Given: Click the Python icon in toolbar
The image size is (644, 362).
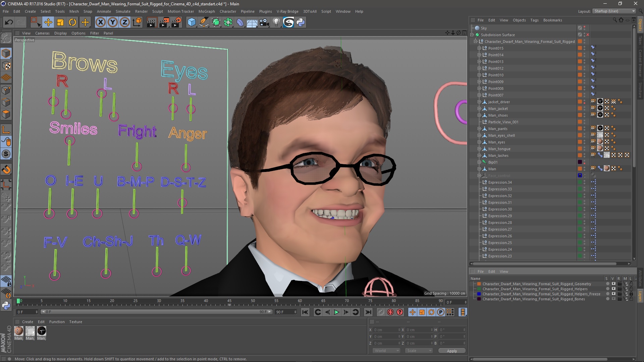Looking at the screenshot, I should click(x=301, y=22).
